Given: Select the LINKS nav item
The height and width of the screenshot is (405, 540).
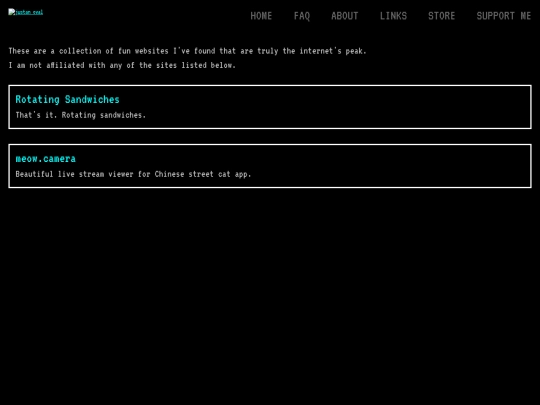Looking at the screenshot, I should coord(393,16).
